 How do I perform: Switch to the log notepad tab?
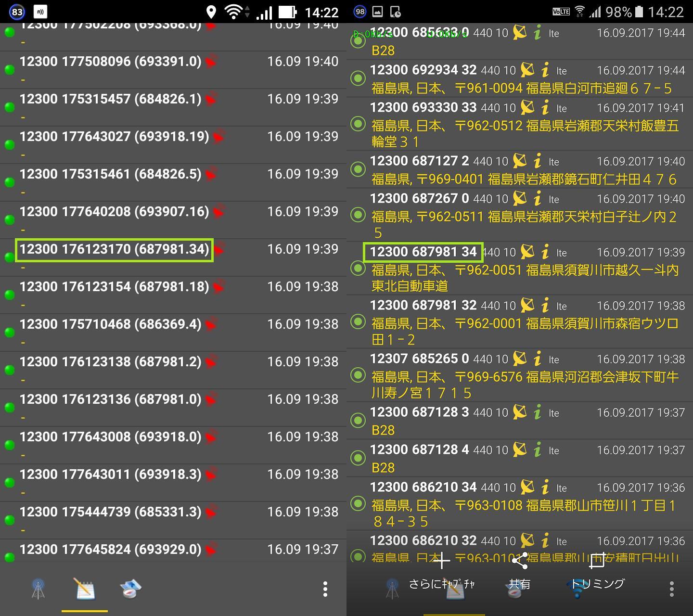coord(84,589)
